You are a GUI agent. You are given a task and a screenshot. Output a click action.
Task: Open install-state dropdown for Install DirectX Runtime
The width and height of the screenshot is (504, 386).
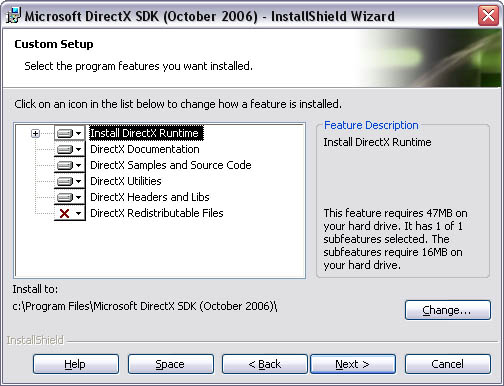70,133
